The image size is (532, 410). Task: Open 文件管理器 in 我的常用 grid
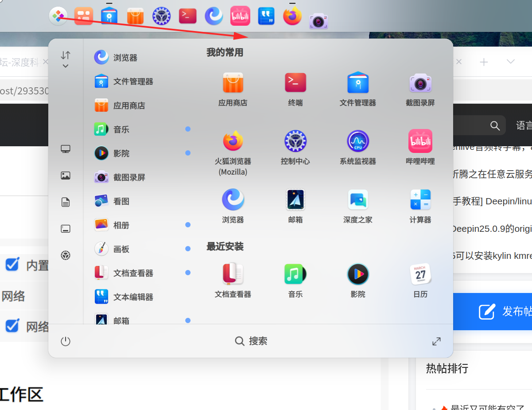(x=358, y=89)
